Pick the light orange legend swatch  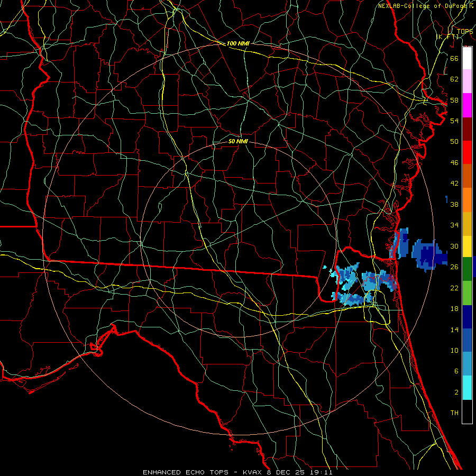[x=467, y=200]
